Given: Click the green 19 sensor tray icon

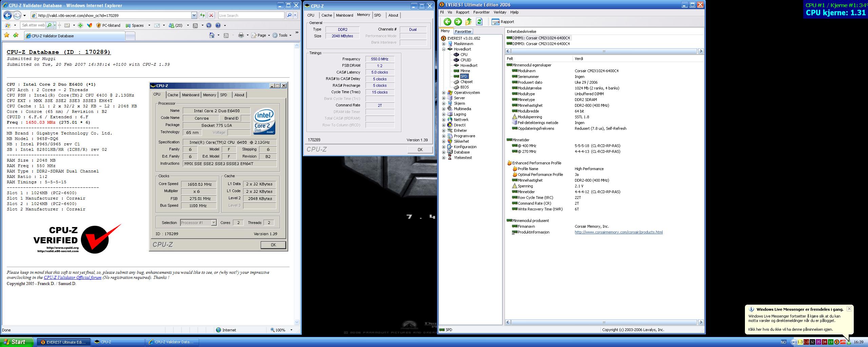Looking at the screenshot, I should coord(830,342).
